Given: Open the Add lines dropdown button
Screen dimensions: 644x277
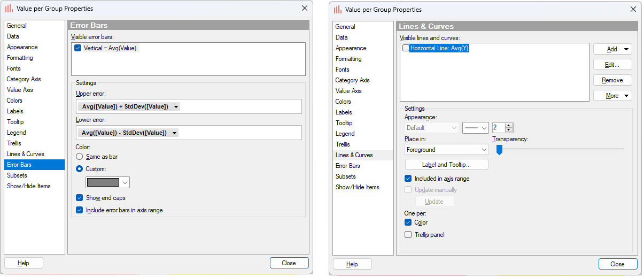Looking at the screenshot, I should click(x=612, y=49).
